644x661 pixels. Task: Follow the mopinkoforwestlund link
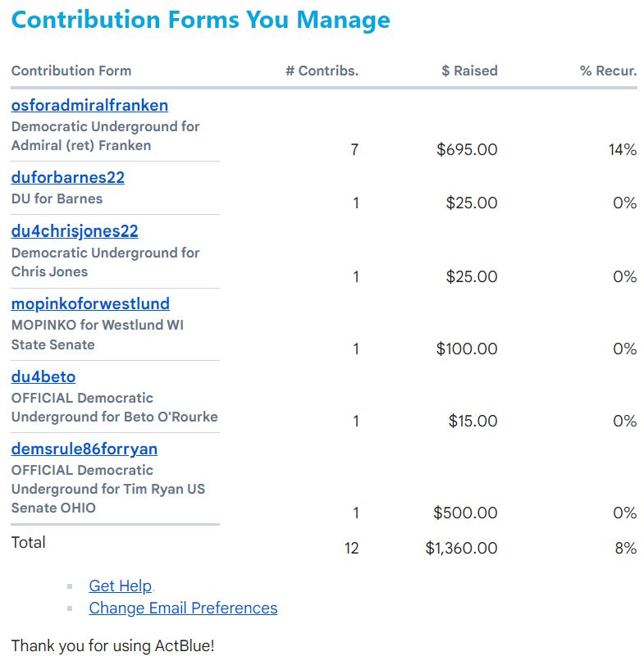(x=90, y=303)
